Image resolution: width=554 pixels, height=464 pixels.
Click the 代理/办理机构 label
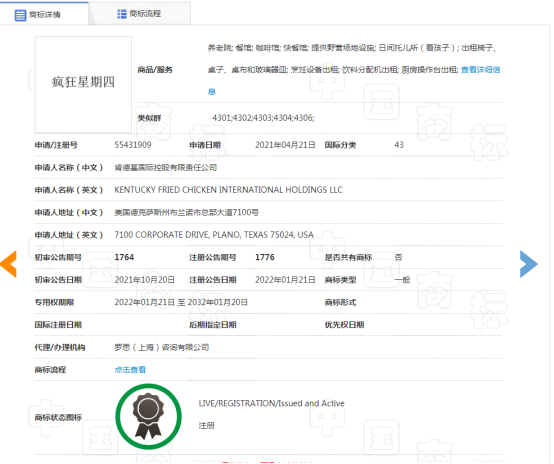[x=60, y=347]
